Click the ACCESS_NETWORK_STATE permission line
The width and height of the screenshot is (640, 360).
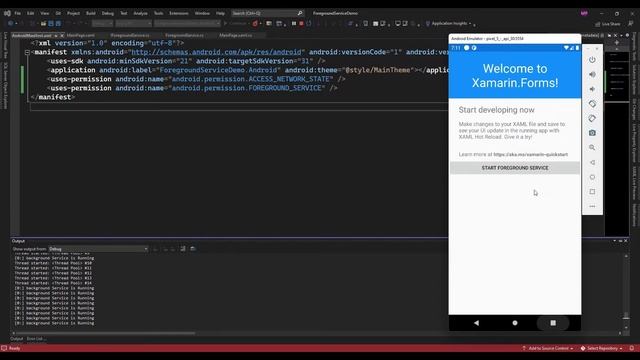tap(196, 79)
